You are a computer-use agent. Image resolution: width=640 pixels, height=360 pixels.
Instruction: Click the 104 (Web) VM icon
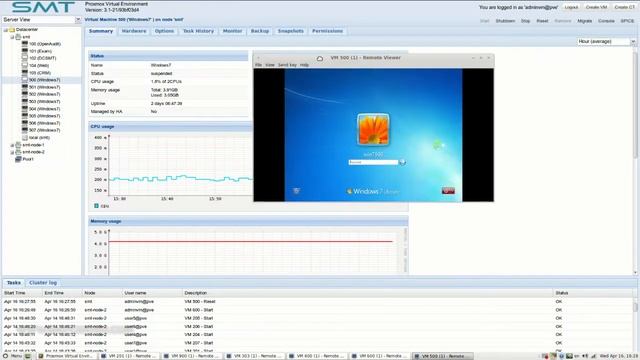[24, 65]
